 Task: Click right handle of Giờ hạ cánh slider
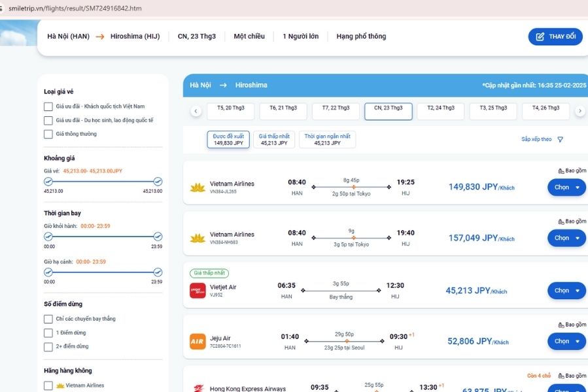pyautogui.click(x=158, y=272)
